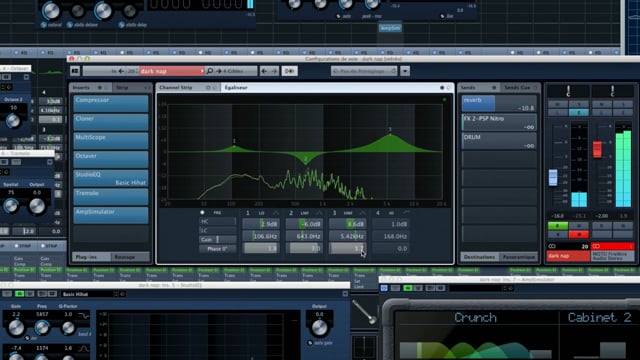
Task: Toggle the EQ bypass dot on Egaliseur tab
Action: click(442, 87)
